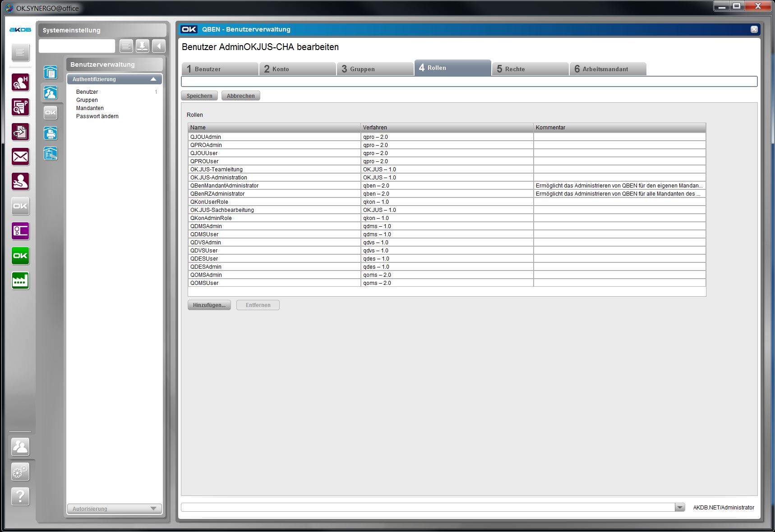This screenshot has height=532, width=775.
Task: Open the blue clipboard checklist icon
Action: pyautogui.click(x=51, y=154)
